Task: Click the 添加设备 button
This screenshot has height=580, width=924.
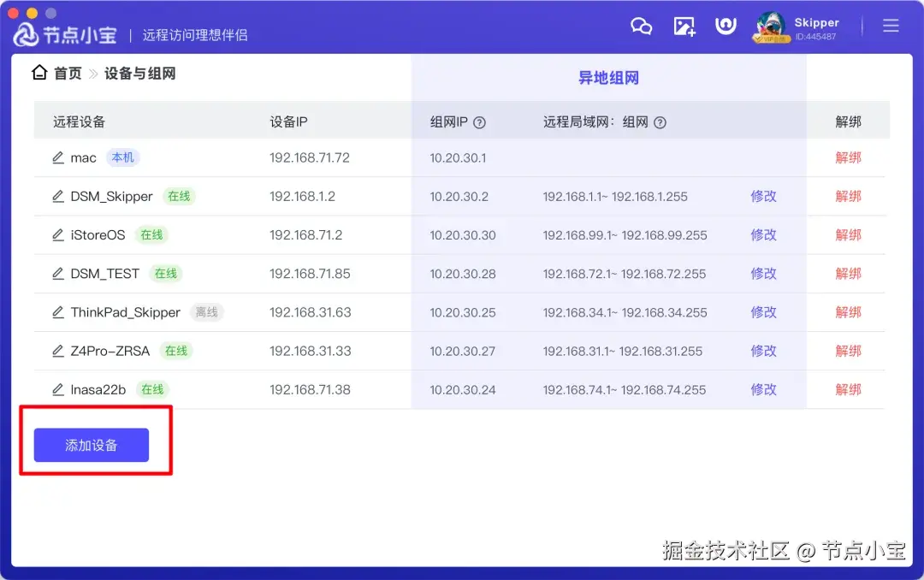Action: [90, 445]
